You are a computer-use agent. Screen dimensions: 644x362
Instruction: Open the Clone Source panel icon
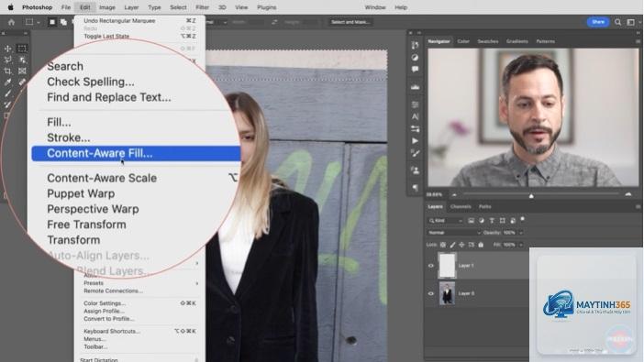tap(415, 170)
